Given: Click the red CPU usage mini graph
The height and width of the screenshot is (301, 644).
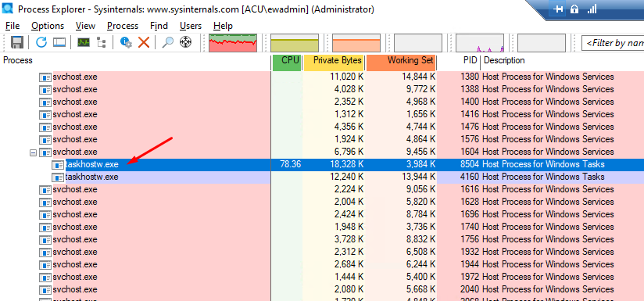Looking at the screenshot, I should (233, 43).
